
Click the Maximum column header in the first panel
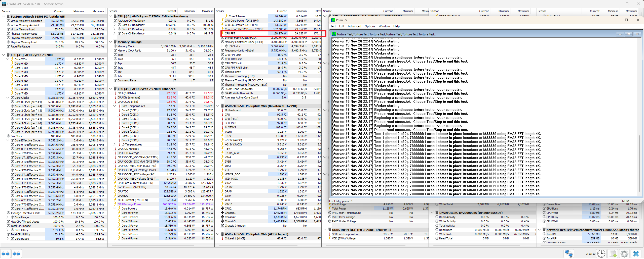click(x=95, y=11)
